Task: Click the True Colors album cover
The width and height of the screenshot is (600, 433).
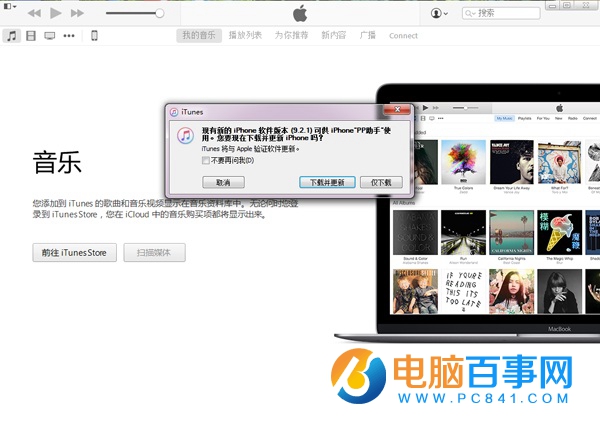Action: pyautogui.click(x=463, y=162)
